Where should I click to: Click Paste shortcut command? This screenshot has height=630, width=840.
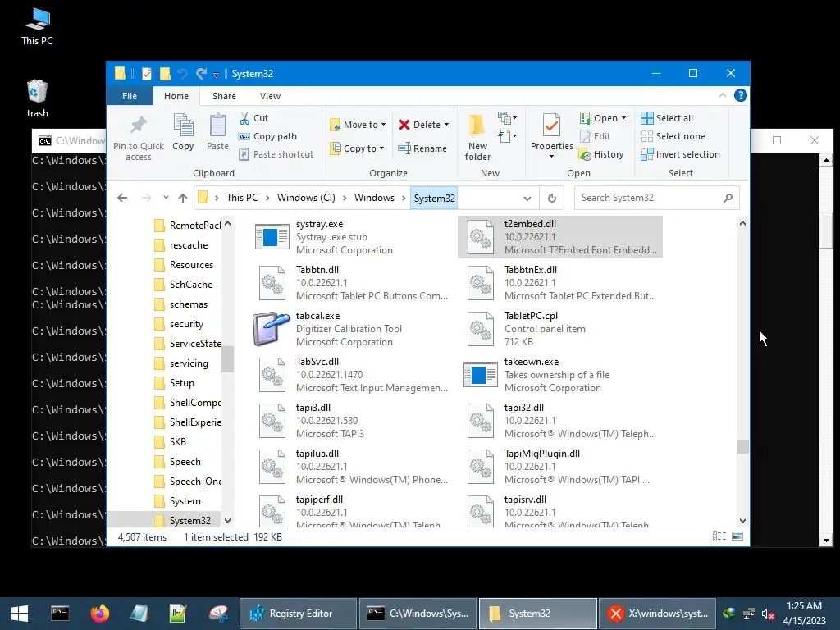[x=276, y=154]
